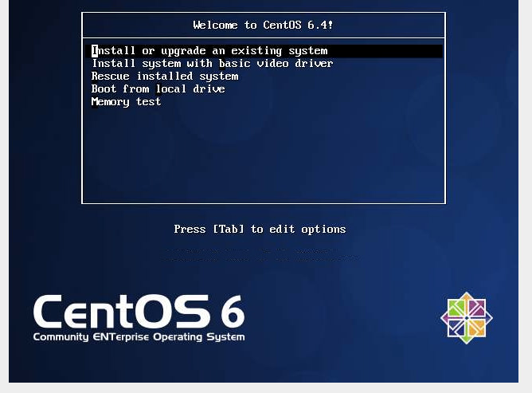Click the 'Welcome to CentOS 6.4!' title

tap(264, 25)
